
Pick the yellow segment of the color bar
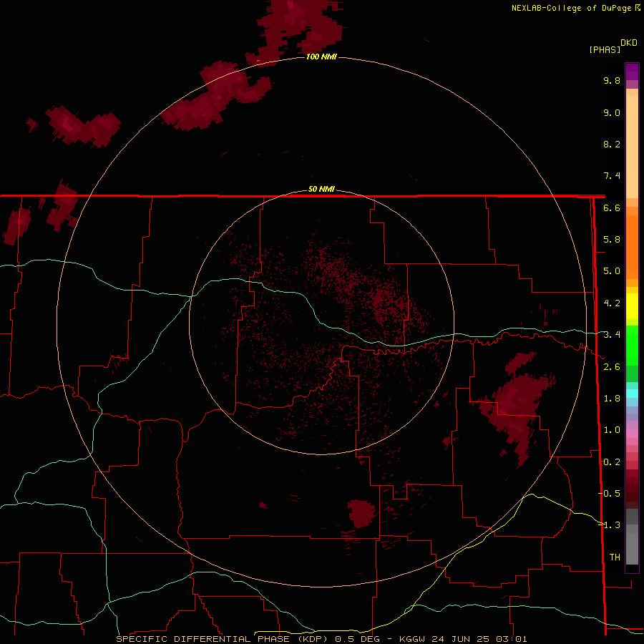point(632,306)
